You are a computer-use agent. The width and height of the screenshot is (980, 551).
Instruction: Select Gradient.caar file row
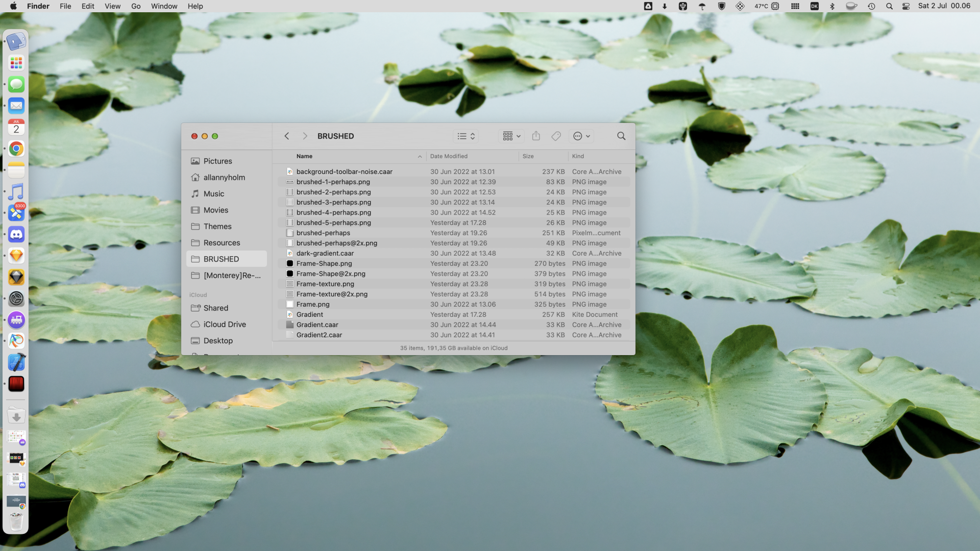(x=317, y=325)
